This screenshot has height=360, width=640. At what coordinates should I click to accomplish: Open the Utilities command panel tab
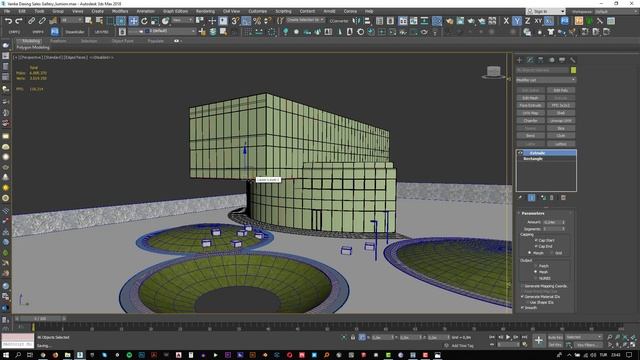pyautogui.click(x=573, y=60)
